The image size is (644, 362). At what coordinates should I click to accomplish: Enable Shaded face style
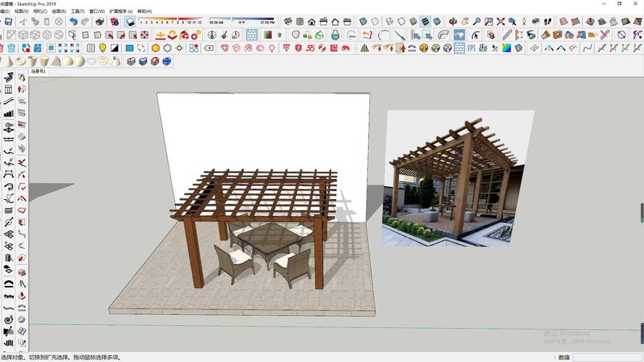click(x=413, y=21)
